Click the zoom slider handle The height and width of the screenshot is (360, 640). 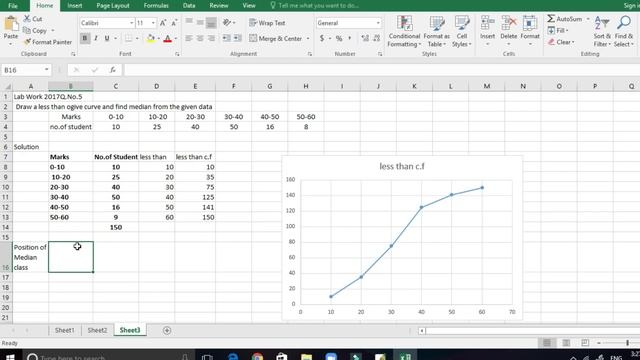pyautogui.click(x=627, y=343)
